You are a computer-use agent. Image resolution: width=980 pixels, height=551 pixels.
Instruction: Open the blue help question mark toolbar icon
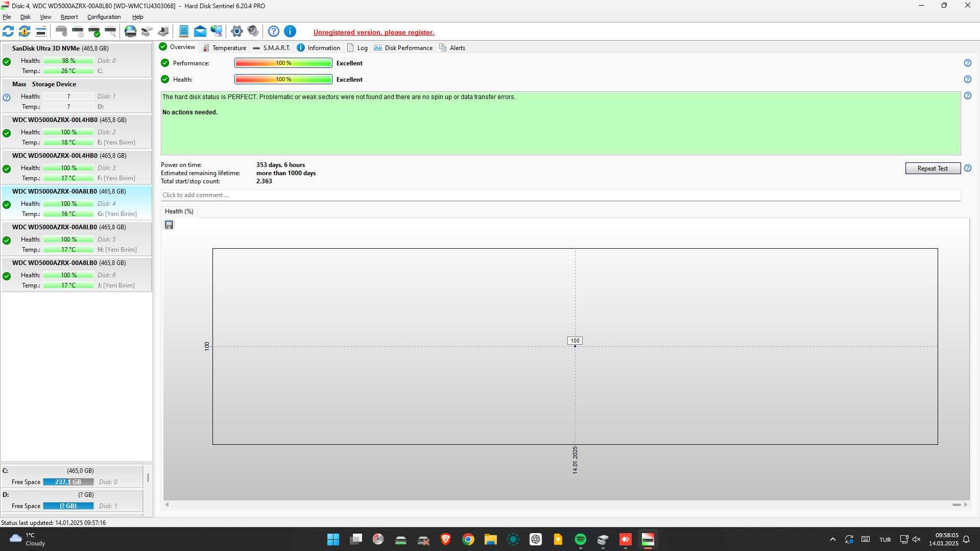click(x=274, y=31)
